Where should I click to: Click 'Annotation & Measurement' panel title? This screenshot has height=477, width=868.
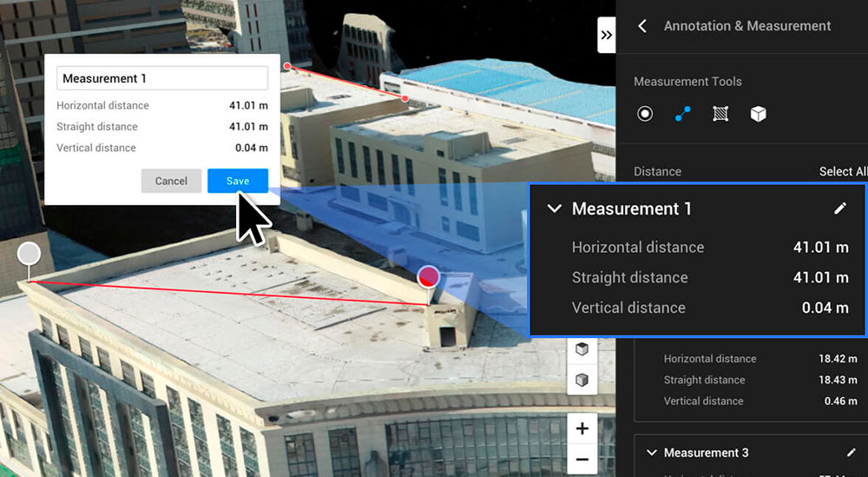[747, 26]
